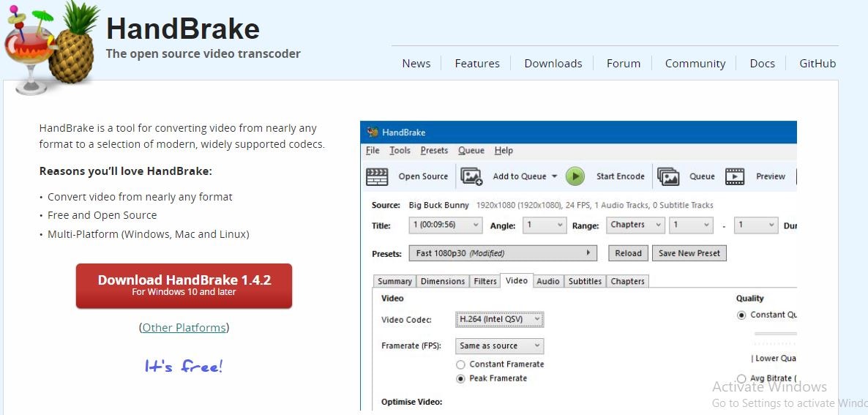Open the Angle dropdown
The width and height of the screenshot is (868, 415).
pyautogui.click(x=545, y=225)
